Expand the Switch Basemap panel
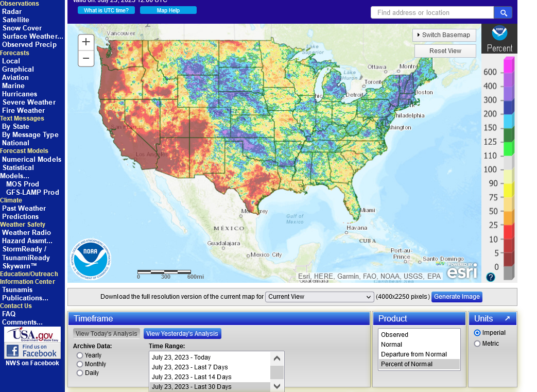This screenshot has height=392, width=537. pyautogui.click(x=444, y=35)
